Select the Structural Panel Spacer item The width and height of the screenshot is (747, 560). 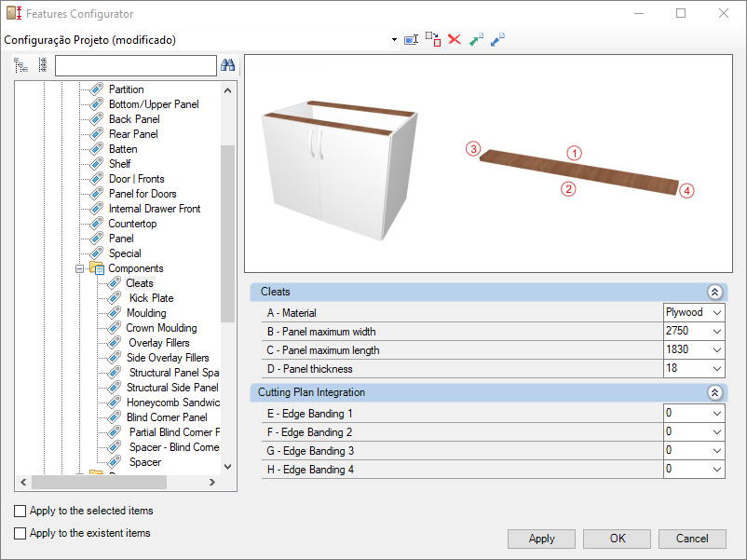click(x=174, y=372)
